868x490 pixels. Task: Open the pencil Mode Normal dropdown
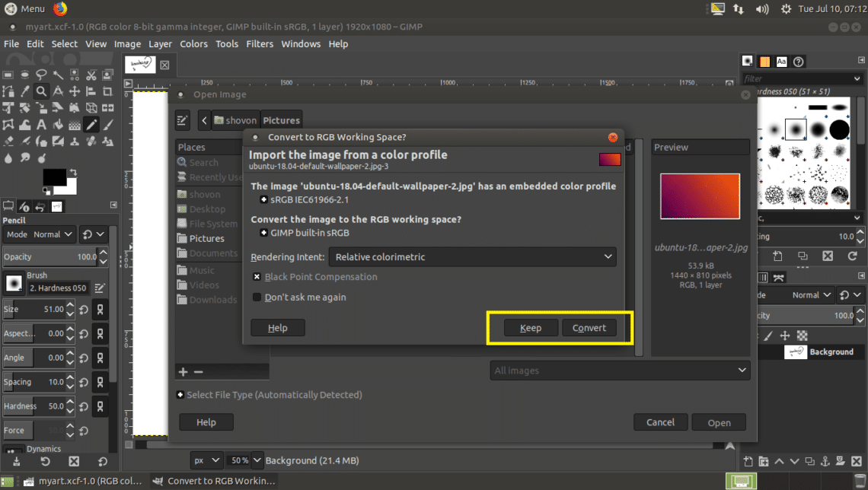click(52, 234)
